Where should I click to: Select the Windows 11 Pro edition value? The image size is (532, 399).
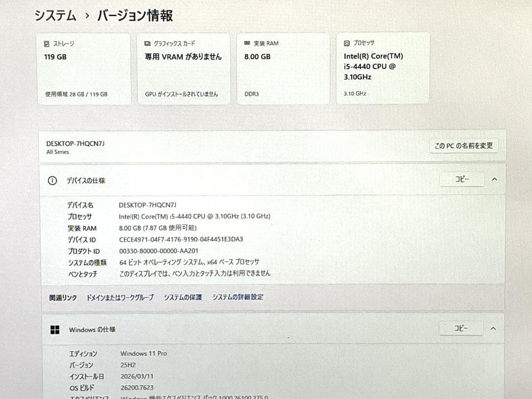[x=143, y=354]
